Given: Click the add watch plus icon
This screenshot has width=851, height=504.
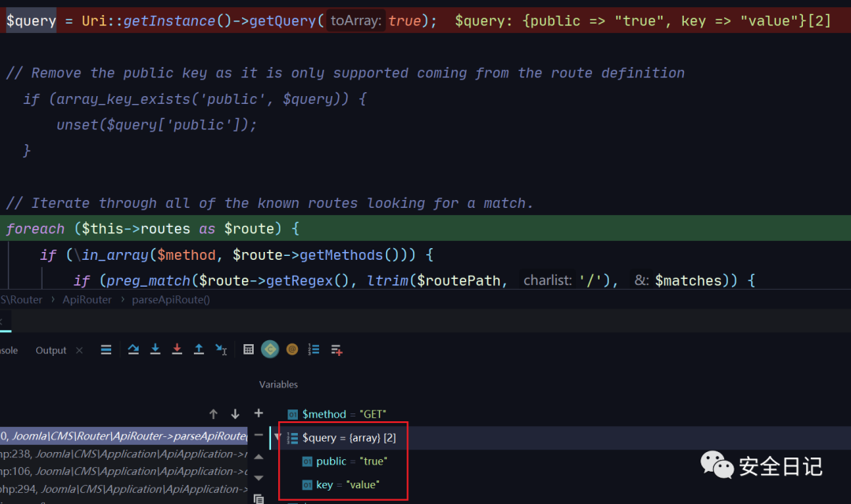Looking at the screenshot, I should click(258, 413).
